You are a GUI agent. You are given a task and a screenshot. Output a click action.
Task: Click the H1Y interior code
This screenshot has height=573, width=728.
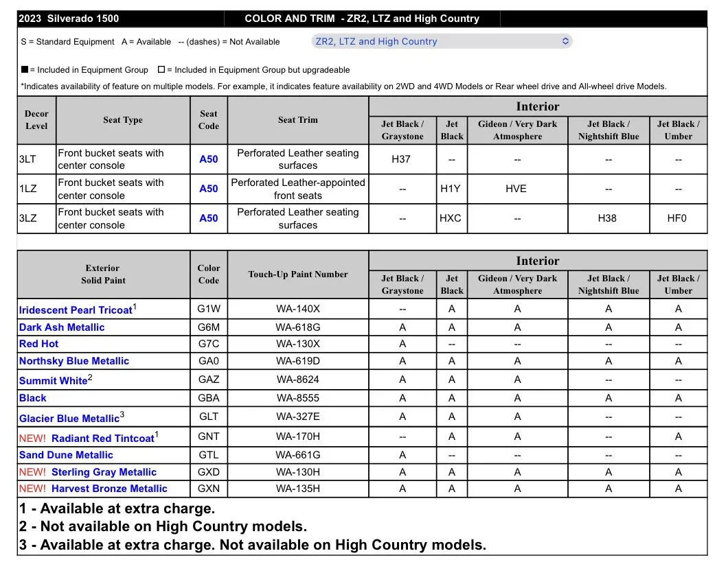(x=450, y=189)
